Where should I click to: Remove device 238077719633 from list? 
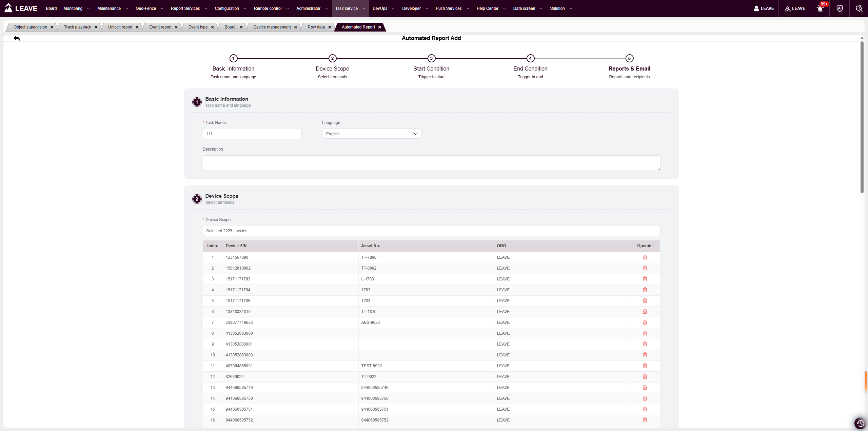point(645,322)
